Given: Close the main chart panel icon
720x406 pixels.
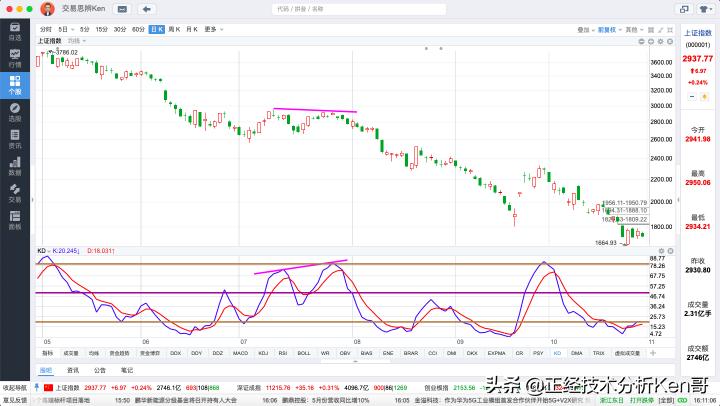Looking at the screenshot, I should (670, 41).
